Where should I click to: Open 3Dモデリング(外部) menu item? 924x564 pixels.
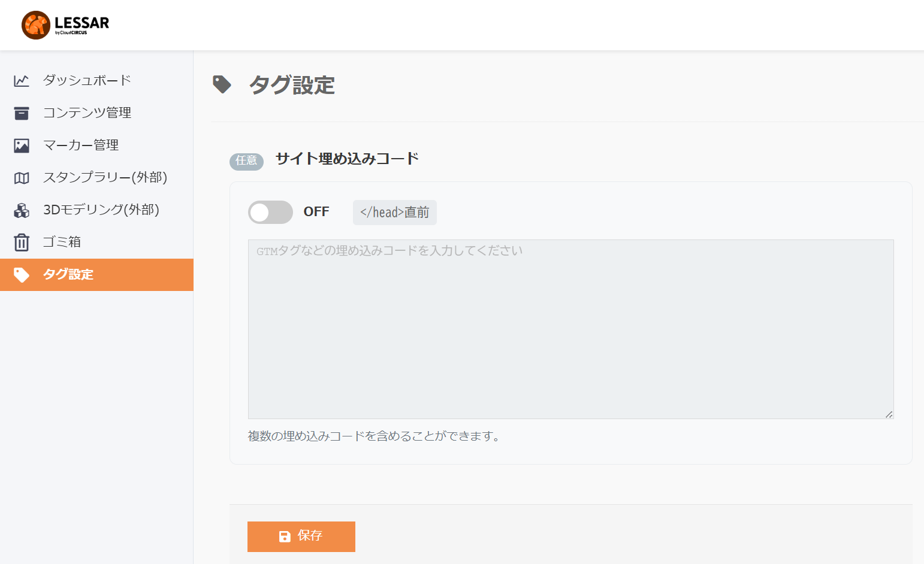click(96, 210)
